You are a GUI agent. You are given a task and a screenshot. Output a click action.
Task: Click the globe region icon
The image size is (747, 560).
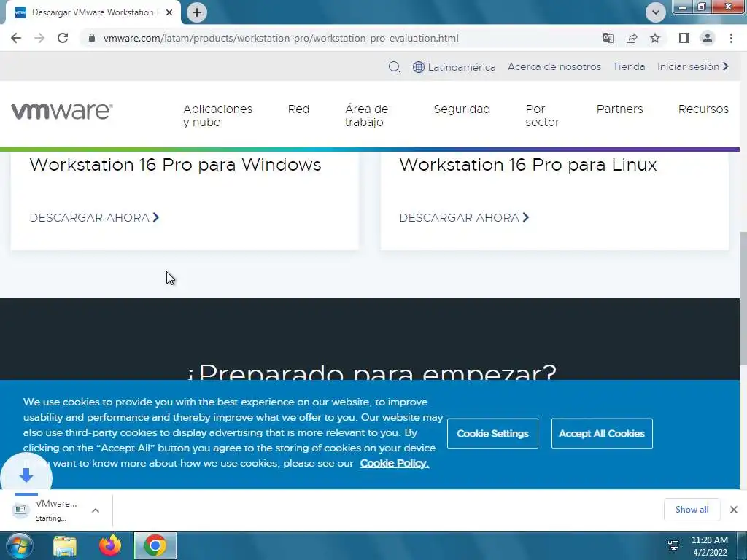[418, 67]
